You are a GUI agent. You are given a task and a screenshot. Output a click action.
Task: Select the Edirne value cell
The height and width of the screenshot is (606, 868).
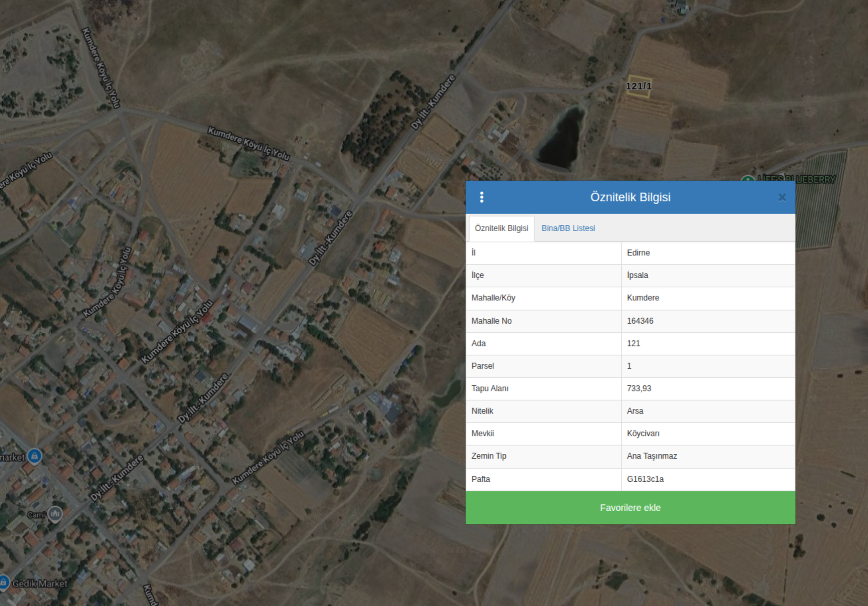(x=708, y=253)
